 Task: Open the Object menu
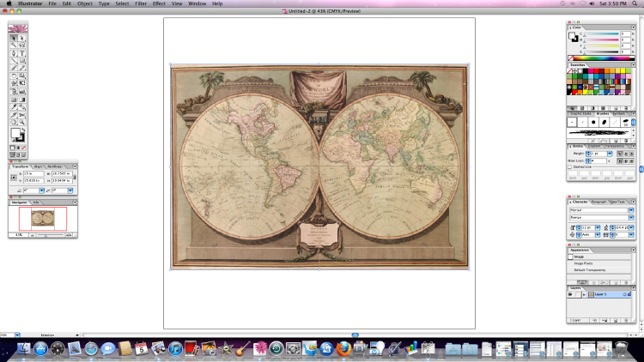point(85,3)
